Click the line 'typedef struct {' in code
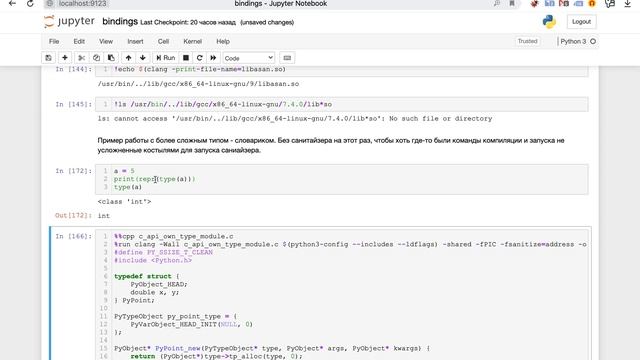 tap(147, 276)
